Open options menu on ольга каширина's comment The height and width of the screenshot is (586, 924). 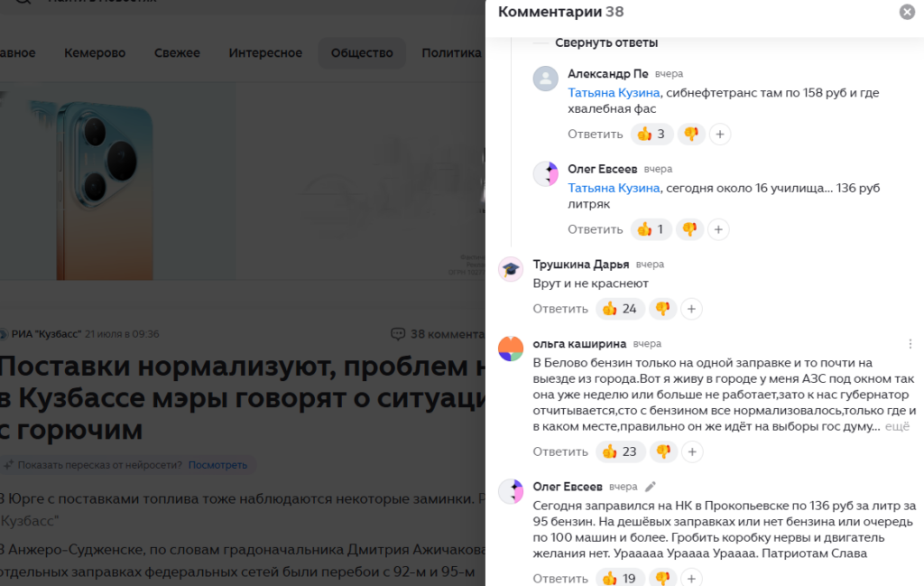tap(910, 344)
